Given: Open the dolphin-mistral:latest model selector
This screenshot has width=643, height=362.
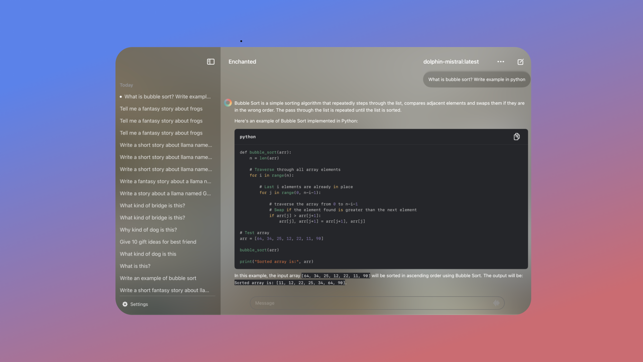Looking at the screenshot, I should coord(451,62).
